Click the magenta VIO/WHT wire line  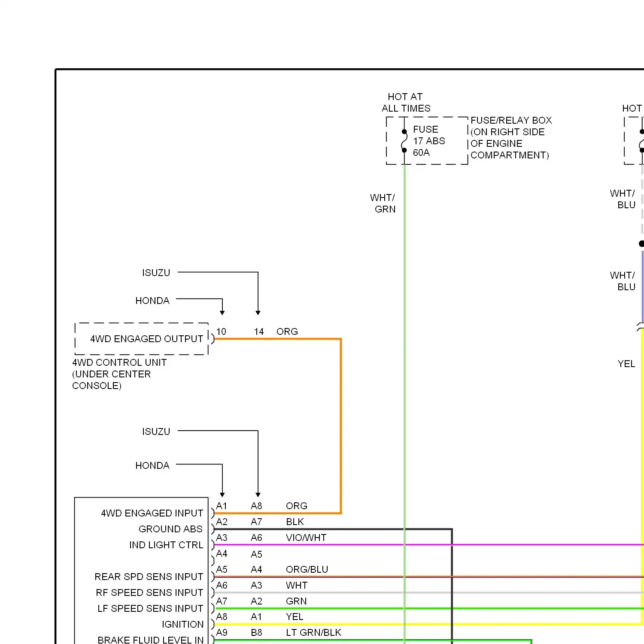[428, 545]
